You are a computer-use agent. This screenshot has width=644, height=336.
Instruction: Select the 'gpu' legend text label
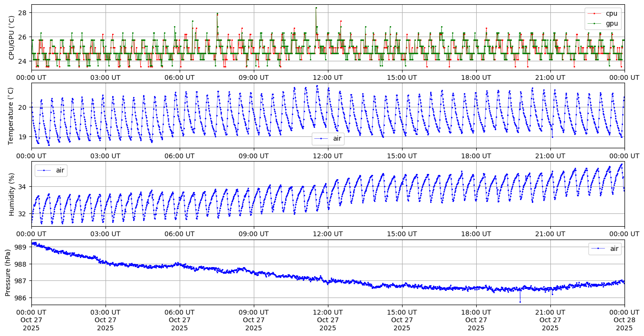coord(611,23)
